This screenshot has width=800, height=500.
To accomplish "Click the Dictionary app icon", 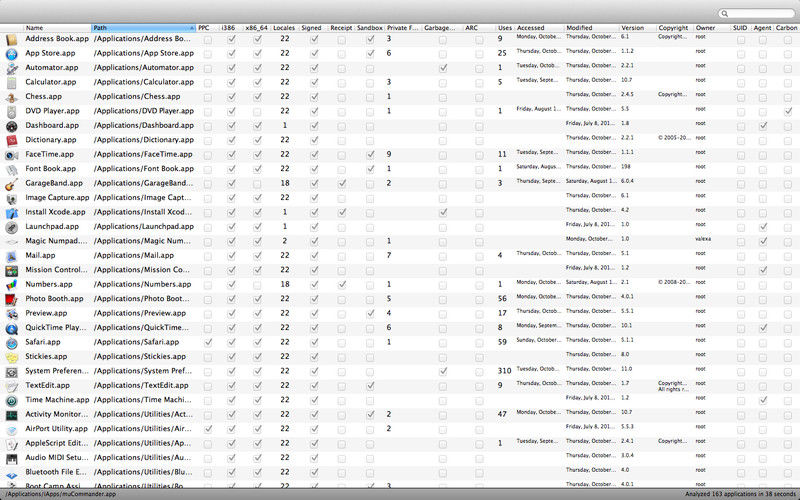I will pyautogui.click(x=11, y=141).
